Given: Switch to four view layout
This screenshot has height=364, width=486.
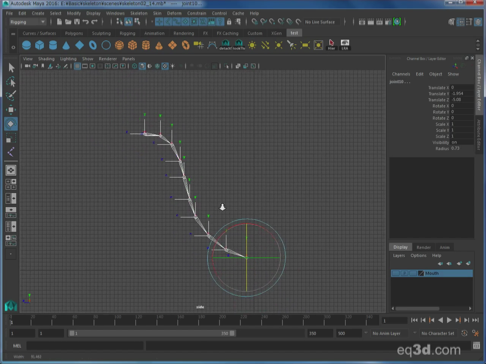Looking at the screenshot, I should tap(11, 184).
